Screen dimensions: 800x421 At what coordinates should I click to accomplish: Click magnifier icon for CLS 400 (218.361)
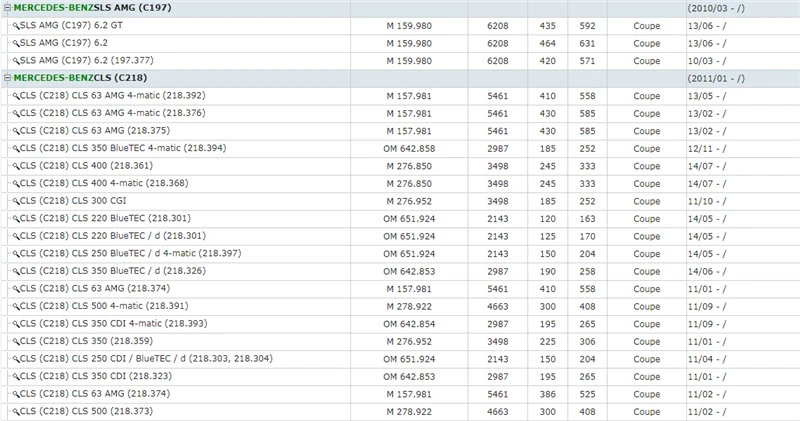pos(16,166)
